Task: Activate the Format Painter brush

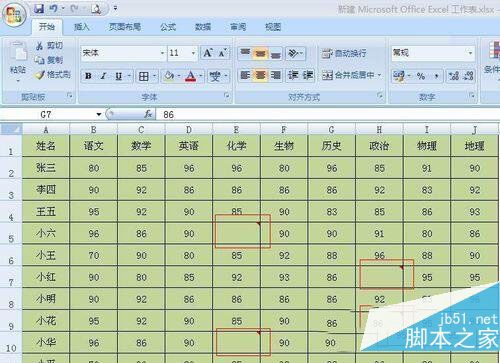Action: click(40, 75)
